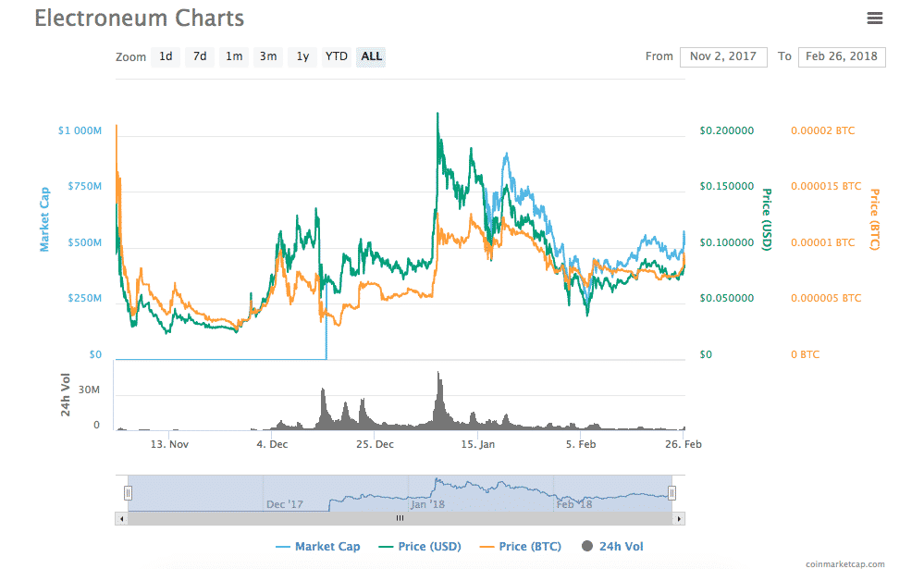Click the navigator scrollbar left arrow
Image resolution: width=924 pixels, height=569 pixels.
point(122,518)
